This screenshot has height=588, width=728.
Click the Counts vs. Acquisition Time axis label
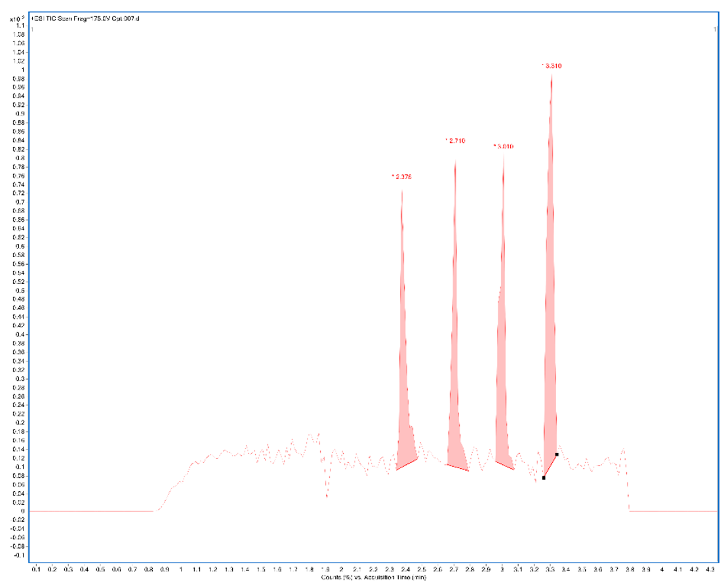(x=373, y=577)
